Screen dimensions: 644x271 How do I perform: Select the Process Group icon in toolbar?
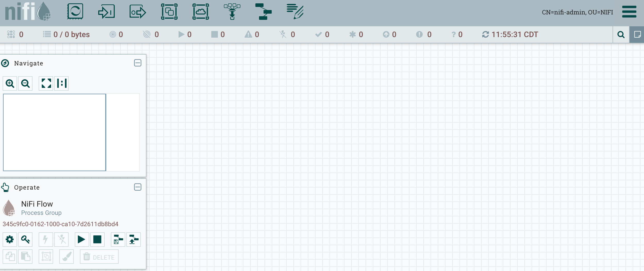coord(169,12)
